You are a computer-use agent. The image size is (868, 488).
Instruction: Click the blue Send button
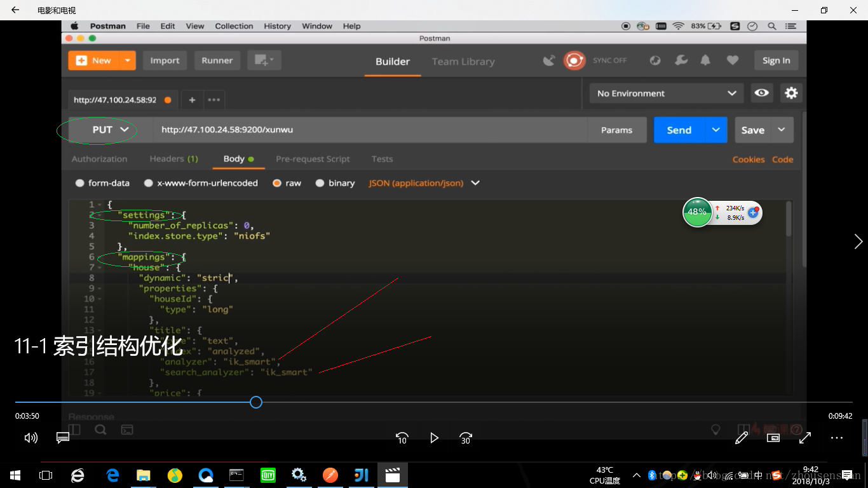pyautogui.click(x=679, y=130)
